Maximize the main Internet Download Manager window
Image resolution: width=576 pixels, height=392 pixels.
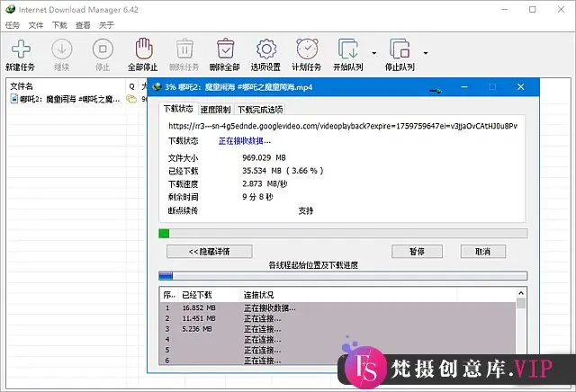(532, 10)
